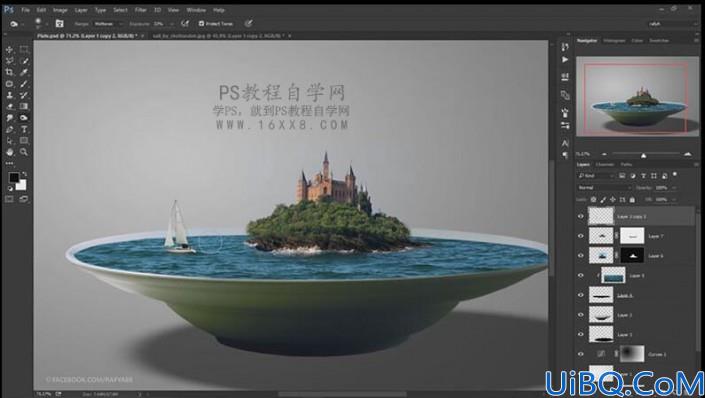Zoom in with Navigator large mountains icon

[x=687, y=154]
